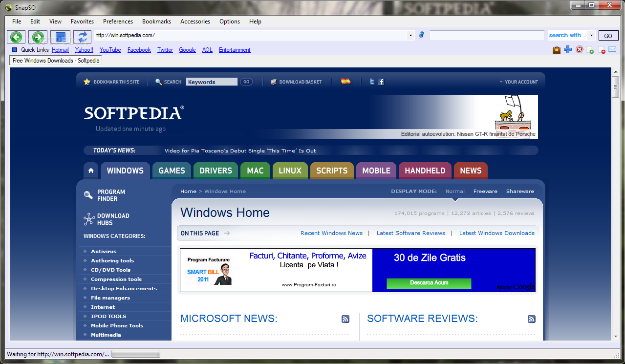
Task: Switch to the NEWS tab
Action: (471, 171)
